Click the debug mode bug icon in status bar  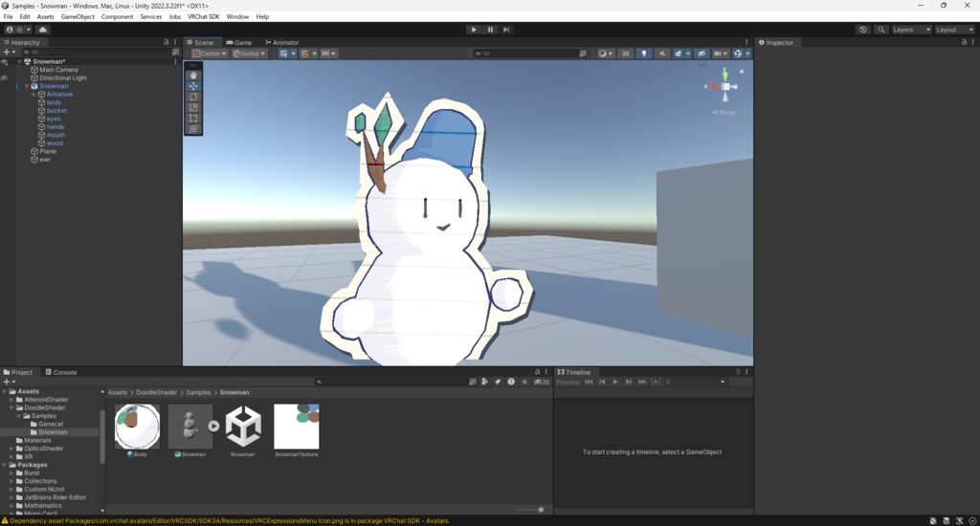click(933, 520)
